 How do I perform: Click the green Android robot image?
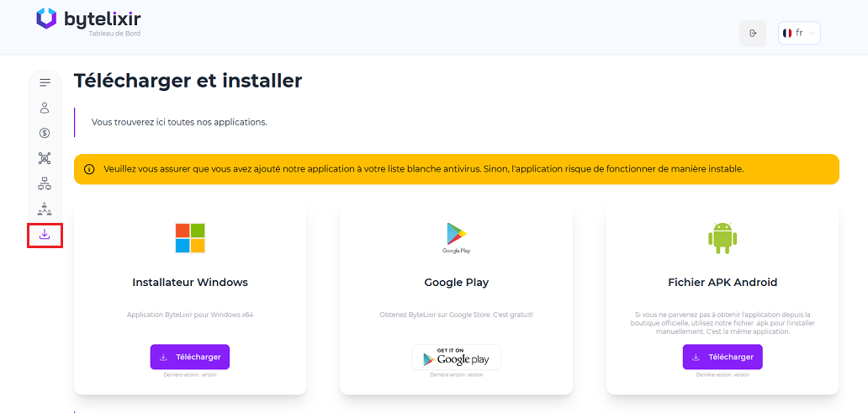tap(722, 238)
